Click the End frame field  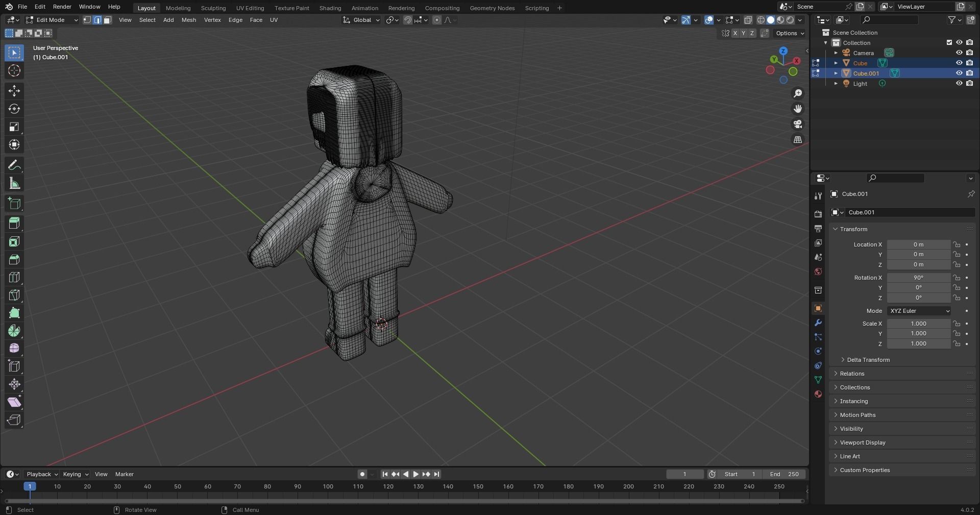[x=783, y=474]
